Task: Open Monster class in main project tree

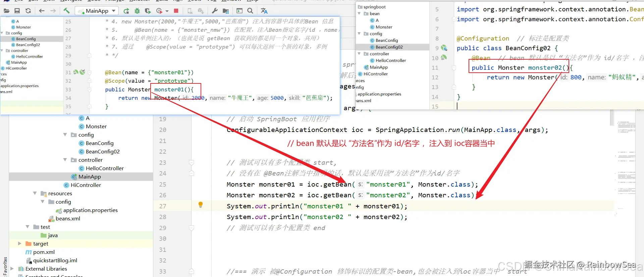Action: (x=96, y=126)
